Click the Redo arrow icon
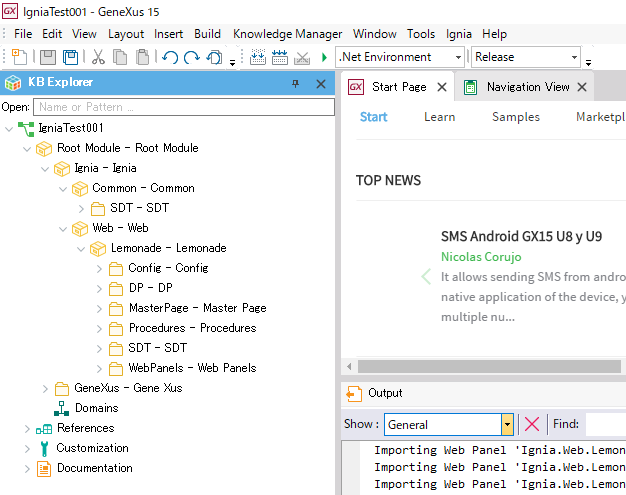 pyautogui.click(x=192, y=57)
